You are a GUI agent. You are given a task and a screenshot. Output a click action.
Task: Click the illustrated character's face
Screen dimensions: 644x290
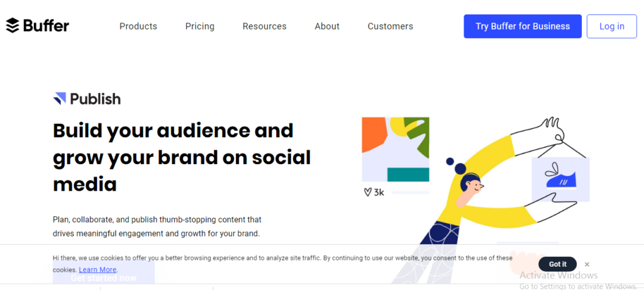click(474, 187)
